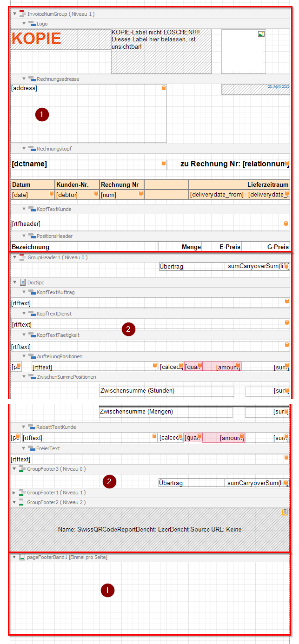Select the [rtftext] field under KopfTextDienst
Image resolution: width=299 pixels, height=644 pixels.
click(150, 324)
